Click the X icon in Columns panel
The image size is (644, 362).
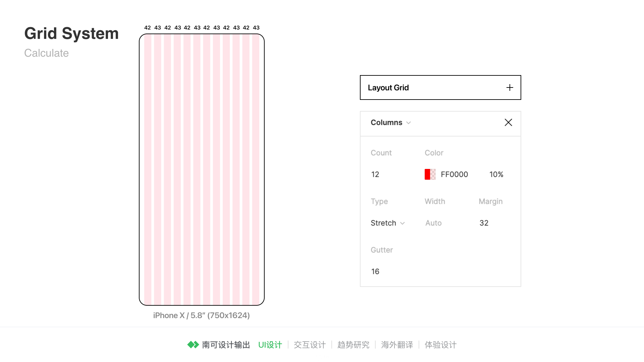click(x=508, y=123)
